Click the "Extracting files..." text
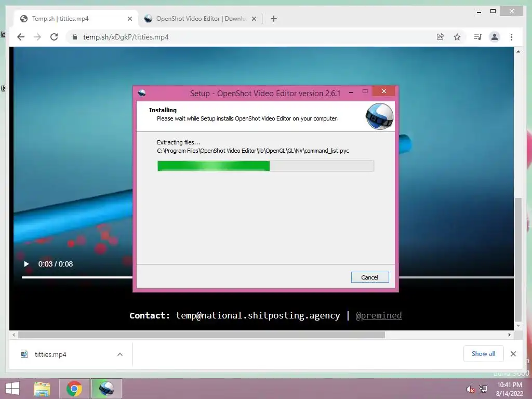The height and width of the screenshot is (399, 532). pos(179,142)
